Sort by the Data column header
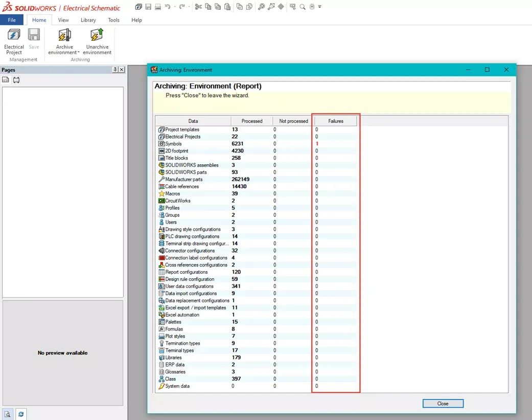 [193, 121]
